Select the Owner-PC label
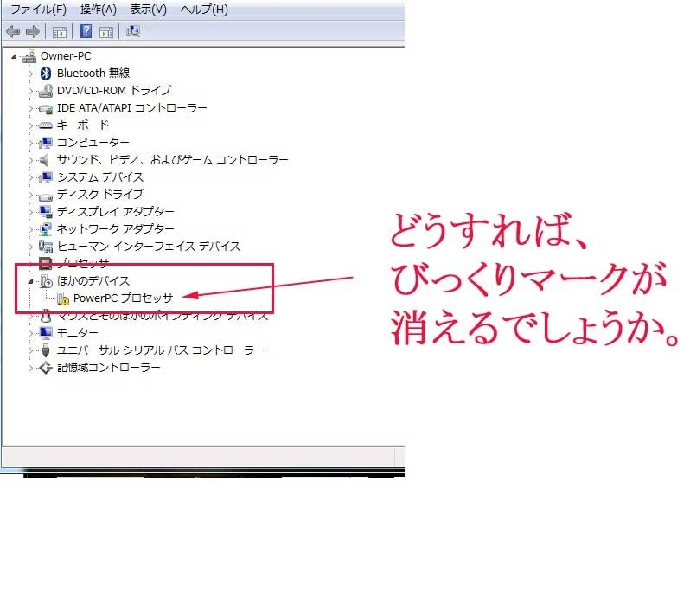This screenshot has height=616, width=690. click(66, 56)
